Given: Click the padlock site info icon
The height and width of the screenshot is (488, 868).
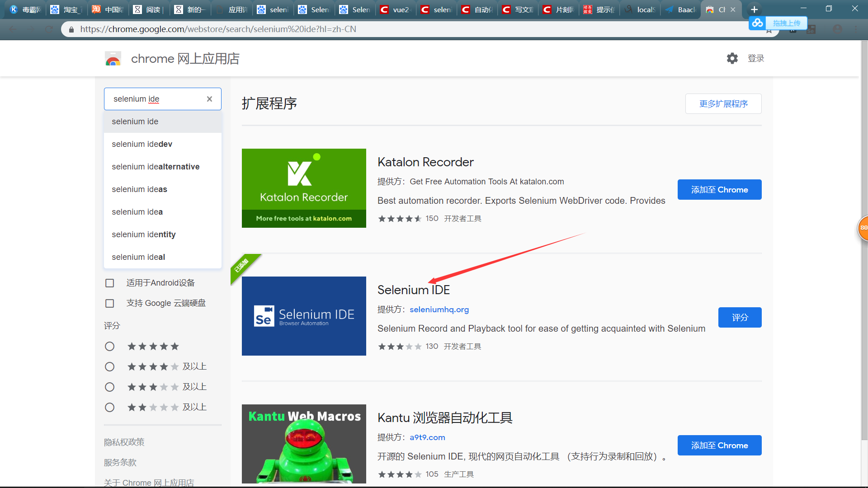Looking at the screenshot, I should click(x=71, y=29).
